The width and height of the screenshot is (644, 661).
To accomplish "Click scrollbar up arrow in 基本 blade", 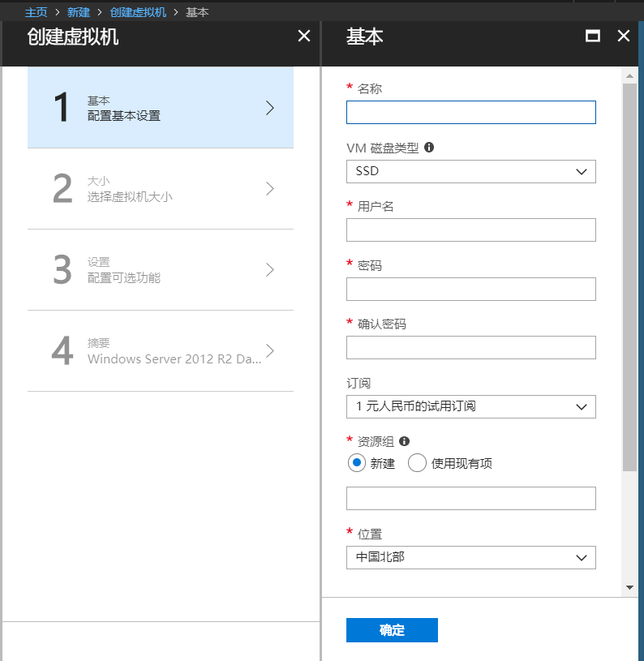I will (629, 76).
